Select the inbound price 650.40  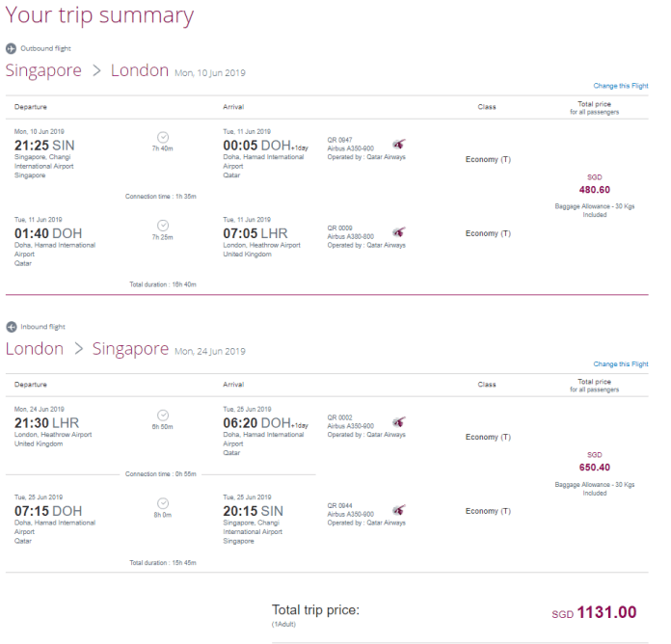[x=595, y=468]
